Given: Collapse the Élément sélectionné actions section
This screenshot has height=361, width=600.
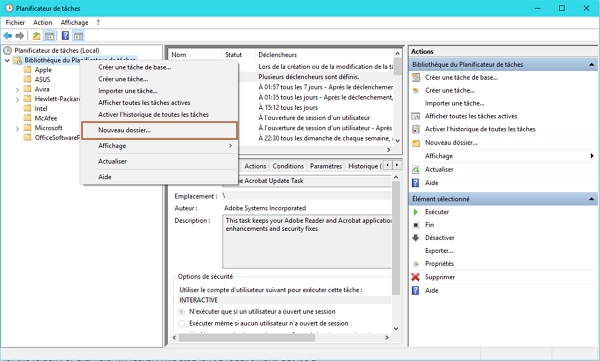Looking at the screenshot, I should tap(592, 199).
